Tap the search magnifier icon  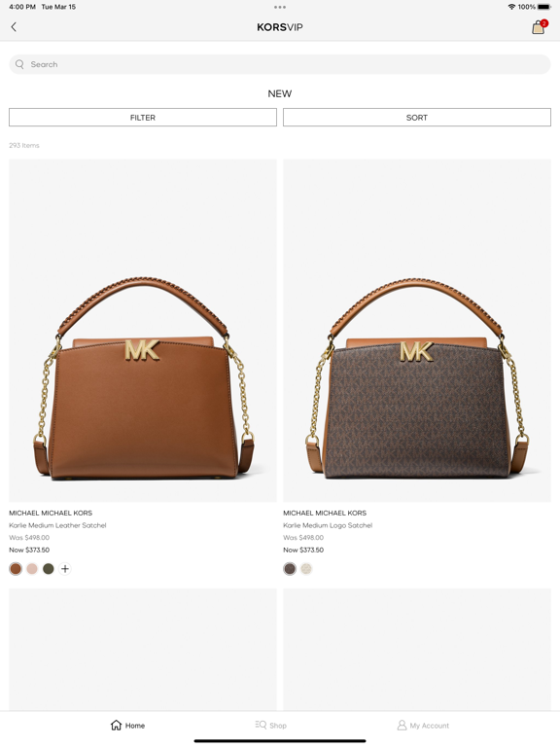[x=19, y=64]
